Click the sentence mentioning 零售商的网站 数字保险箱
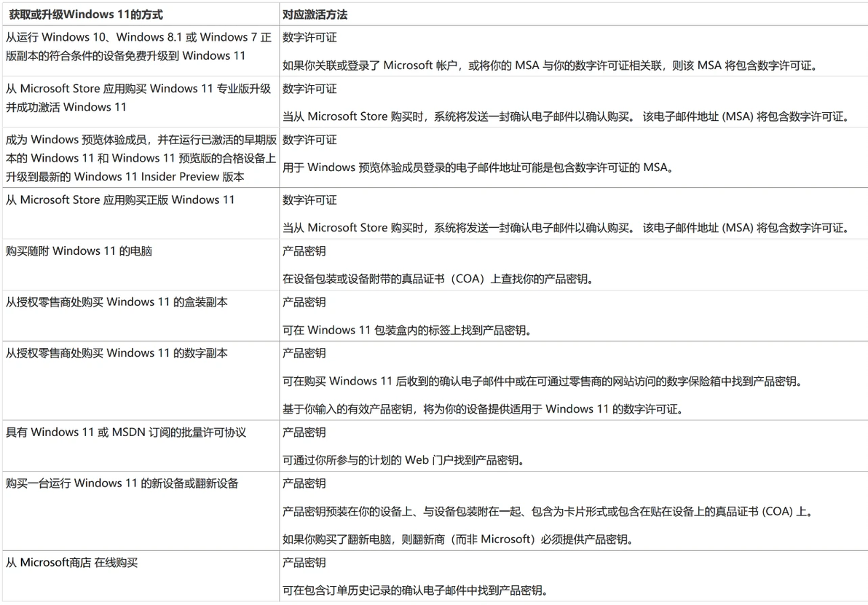 pyautogui.click(x=542, y=381)
